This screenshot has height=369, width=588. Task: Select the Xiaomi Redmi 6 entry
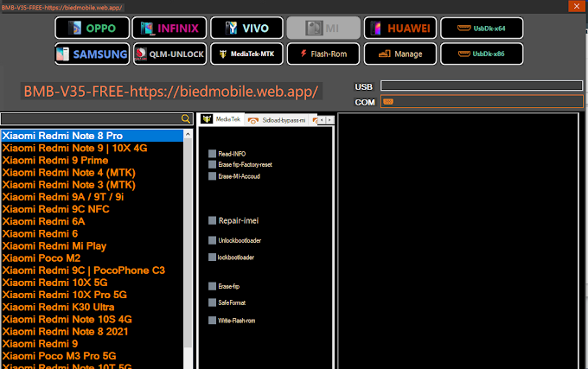point(93,234)
